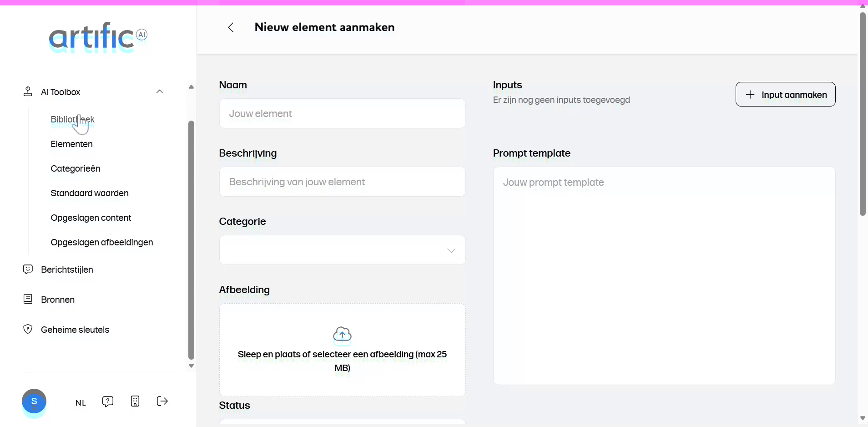Click the organization building icon
This screenshot has height=427, width=868.
click(135, 402)
